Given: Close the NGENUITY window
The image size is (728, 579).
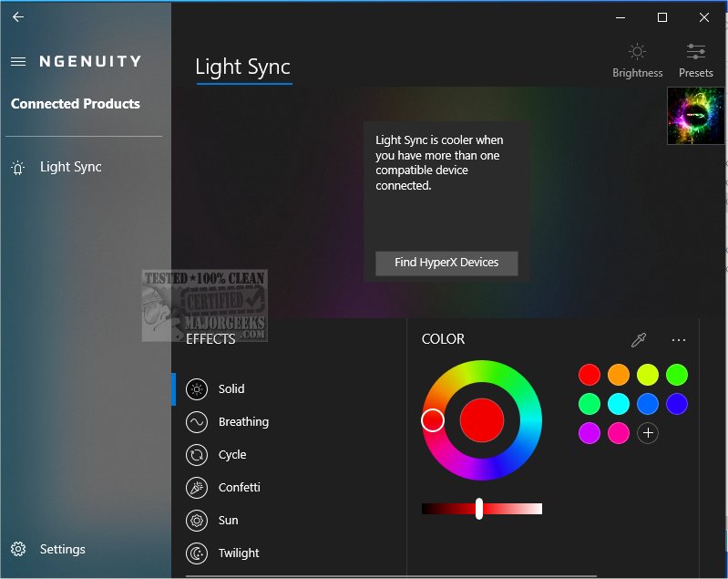Looking at the screenshot, I should (x=704, y=17).
